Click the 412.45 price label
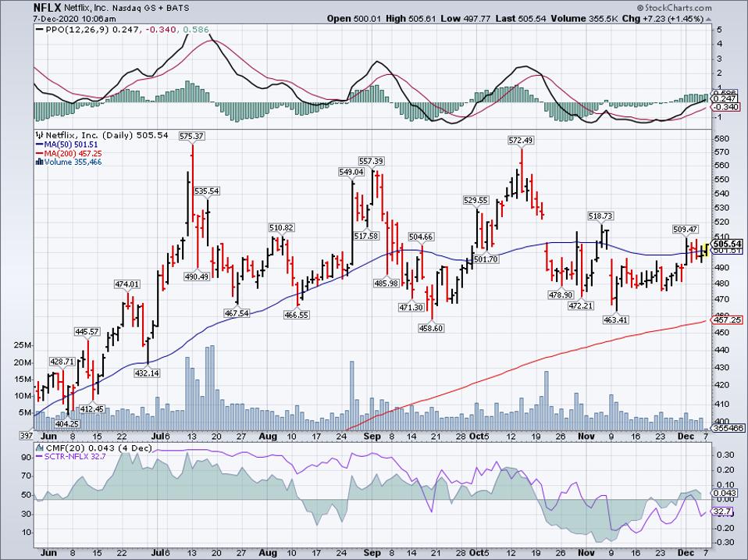This screenshot has height=560, width=748. (91, 409)
